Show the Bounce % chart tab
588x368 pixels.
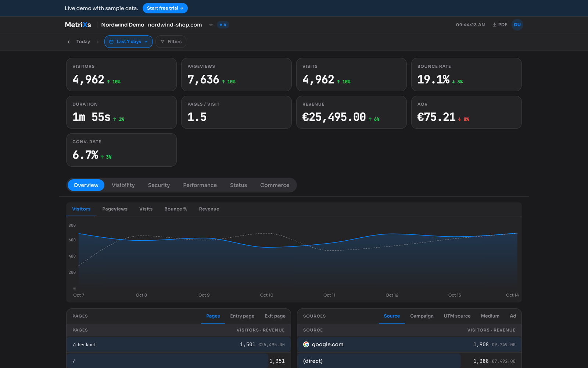176,209
